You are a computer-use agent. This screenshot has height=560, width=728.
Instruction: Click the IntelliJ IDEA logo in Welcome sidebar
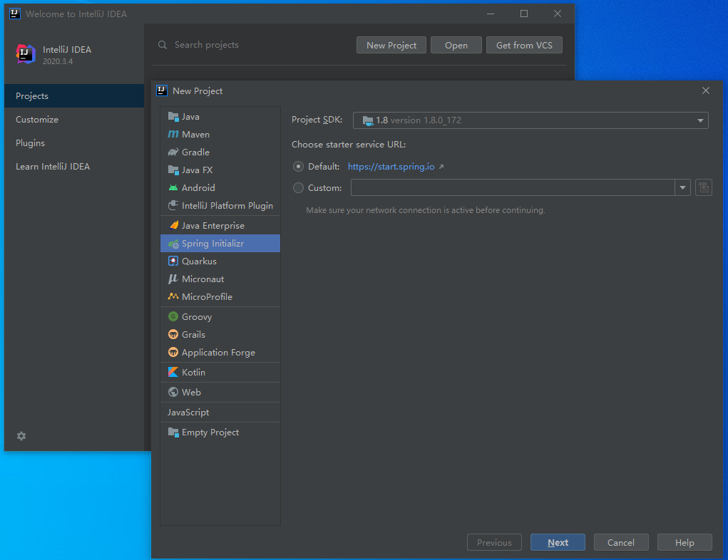pos(25,54)
